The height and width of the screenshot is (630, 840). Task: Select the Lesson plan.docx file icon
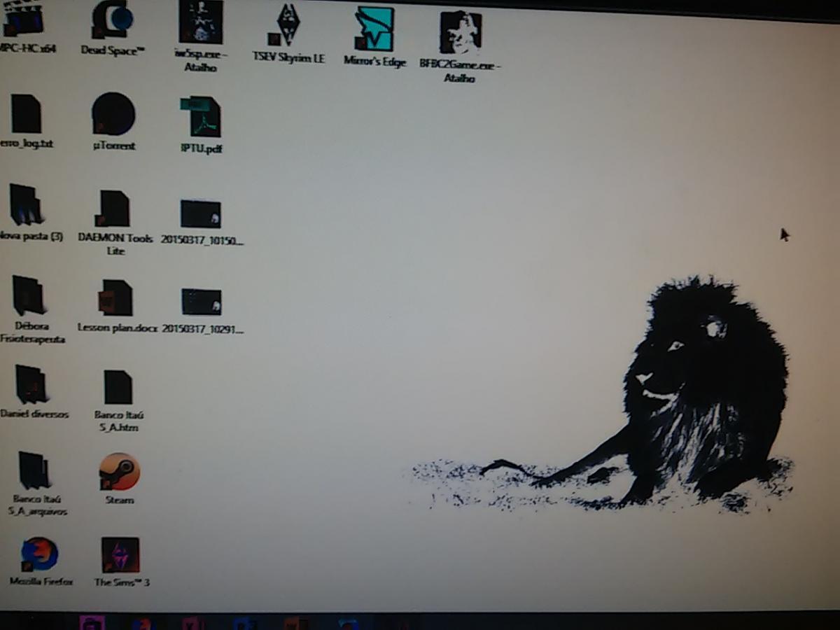(x=115, y=297)
